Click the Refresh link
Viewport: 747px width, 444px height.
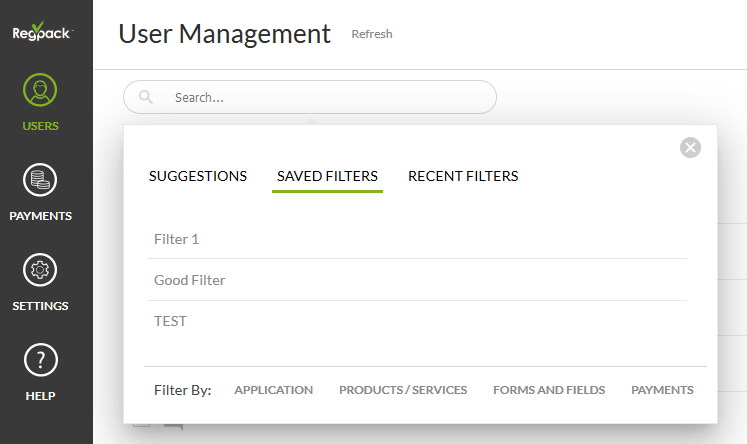coord(372,34)
